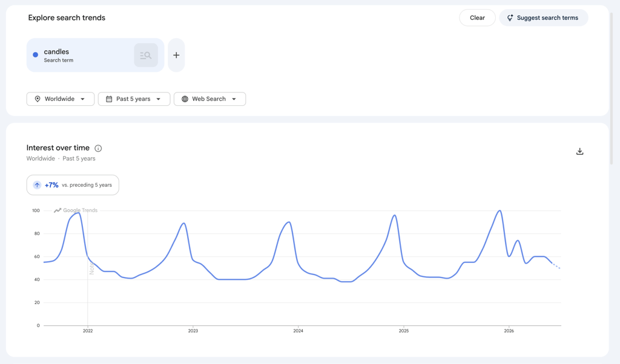Click the info icon beside Interest over time
This screenshot has width=620, height=364.
tap(98, 148)
